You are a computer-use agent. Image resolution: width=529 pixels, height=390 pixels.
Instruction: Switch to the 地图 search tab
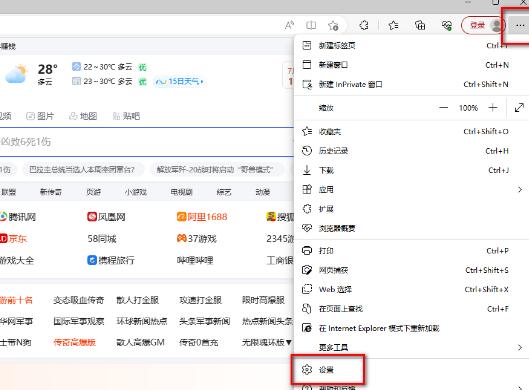click(83, 116)
